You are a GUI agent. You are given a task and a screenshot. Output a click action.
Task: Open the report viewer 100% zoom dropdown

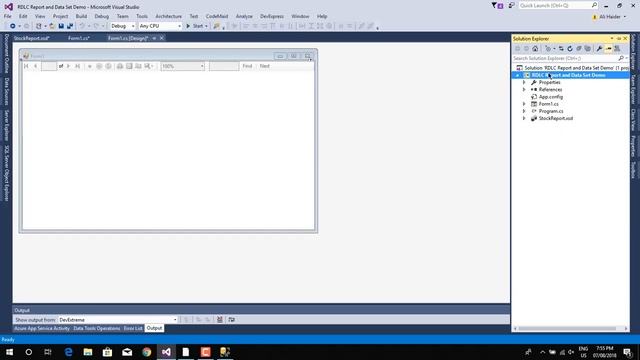tap(182, 66)
